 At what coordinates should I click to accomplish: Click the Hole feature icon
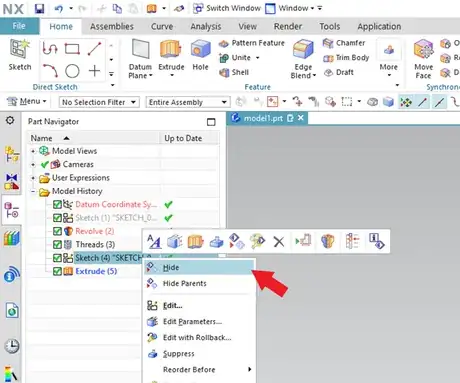[x=200, y=49]
